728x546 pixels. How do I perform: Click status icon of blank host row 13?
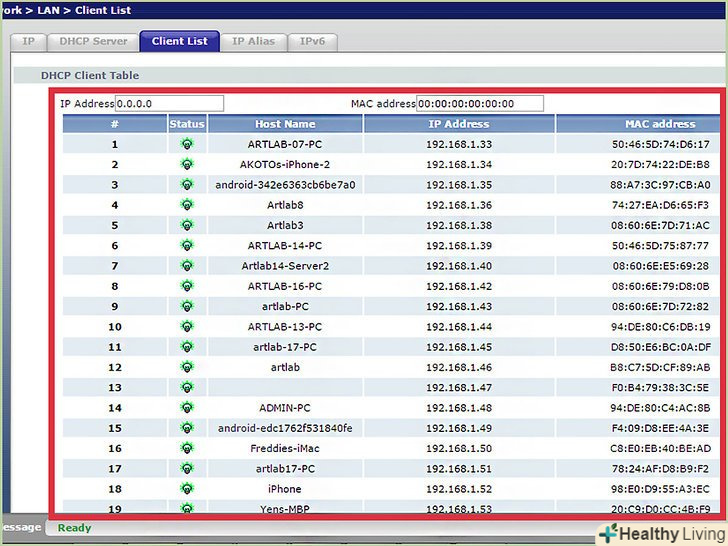tap(186, 387)
